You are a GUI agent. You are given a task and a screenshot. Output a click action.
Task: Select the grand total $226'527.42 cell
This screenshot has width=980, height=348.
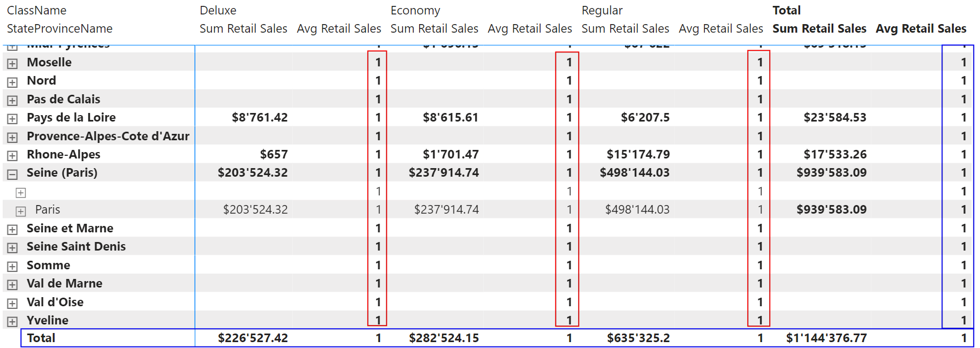coord(253,338)
